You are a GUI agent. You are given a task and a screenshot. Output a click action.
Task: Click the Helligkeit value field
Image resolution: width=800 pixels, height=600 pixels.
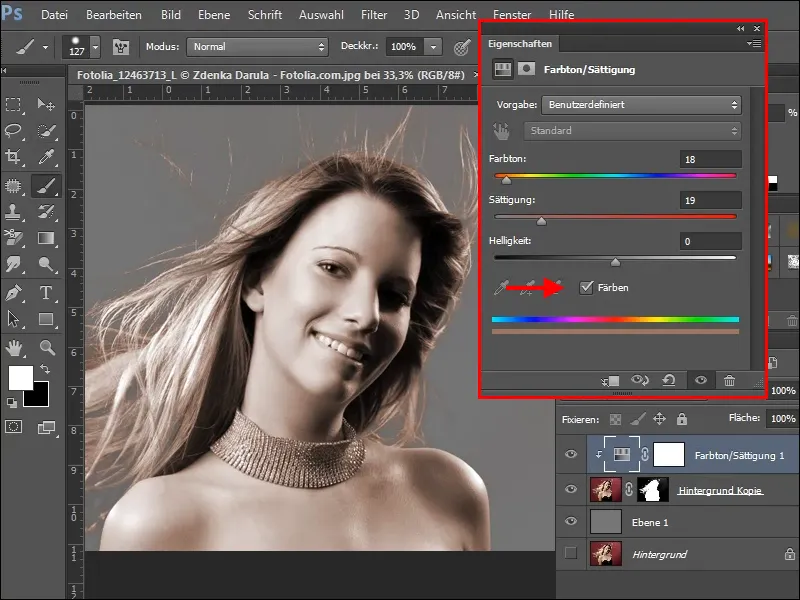(710, 241)
